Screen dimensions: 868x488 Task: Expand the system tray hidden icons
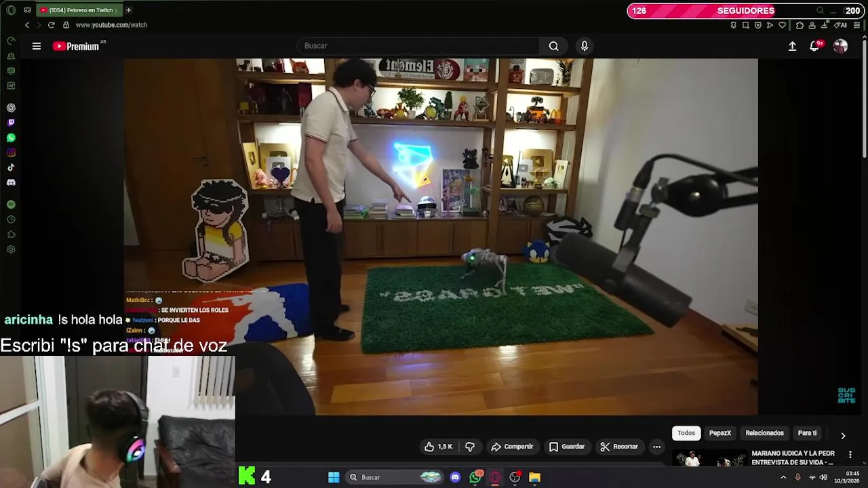pos(784,477)
